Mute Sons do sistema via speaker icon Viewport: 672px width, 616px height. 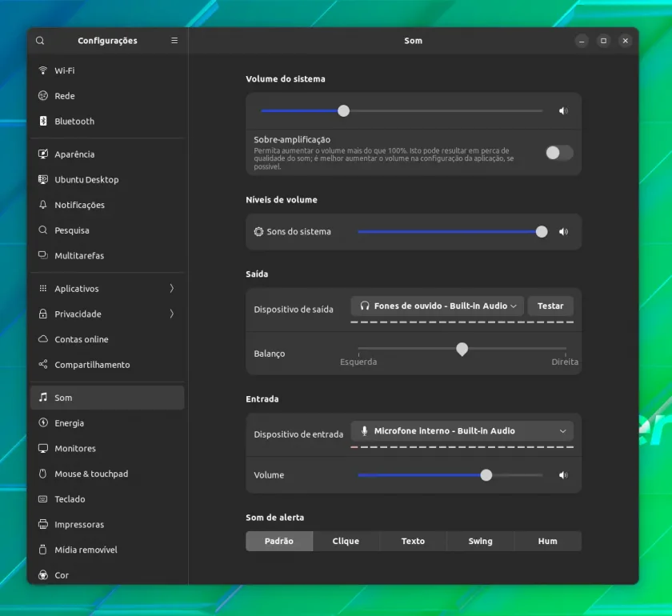pos(563,232)
